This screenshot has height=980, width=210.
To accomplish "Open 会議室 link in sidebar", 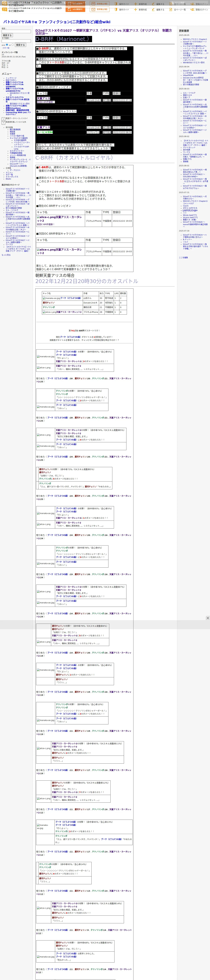I will click(13, 134).
